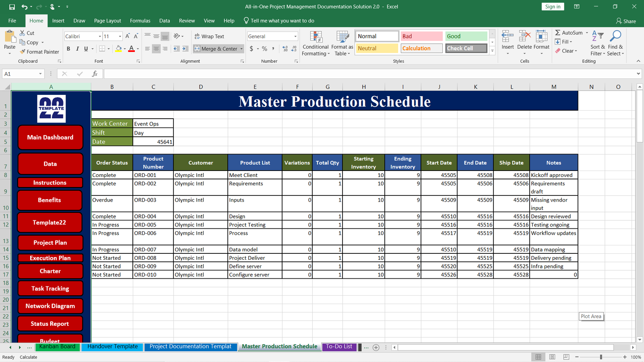The height and width of the screenshot is (362, 644).
Task: Select the Bad cell style
Action: pos(421,36)
